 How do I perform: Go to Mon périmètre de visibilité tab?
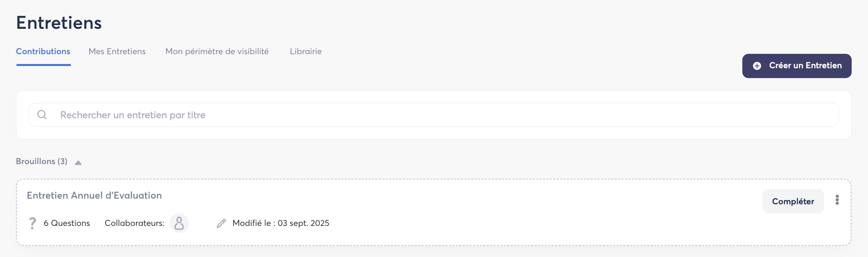point(217,52)
